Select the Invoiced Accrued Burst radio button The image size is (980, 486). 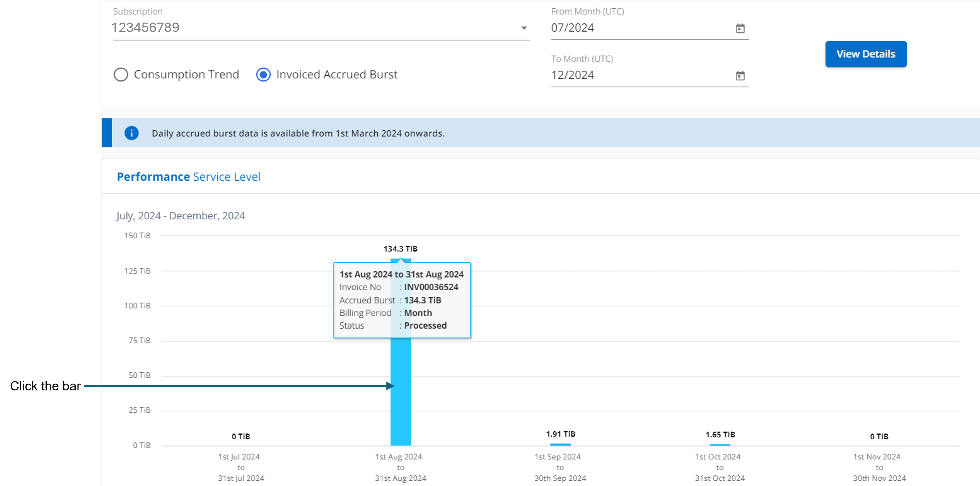tap(263, 75)
